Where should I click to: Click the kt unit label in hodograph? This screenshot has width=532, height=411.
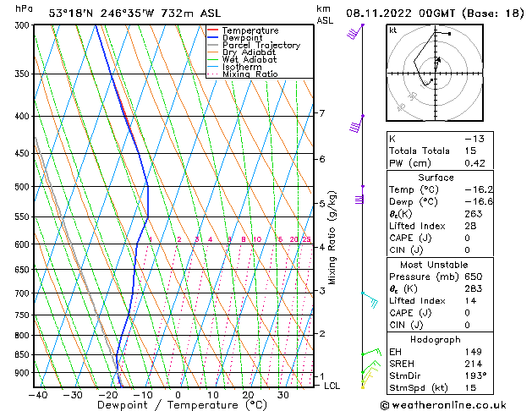(393, 30)
